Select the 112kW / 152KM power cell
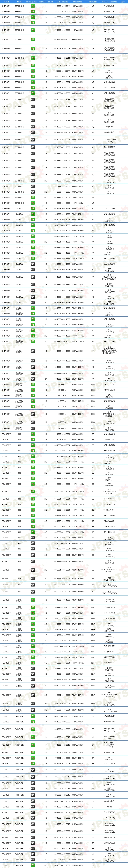This screenshot has height=868, width=128. click(78, 236)
